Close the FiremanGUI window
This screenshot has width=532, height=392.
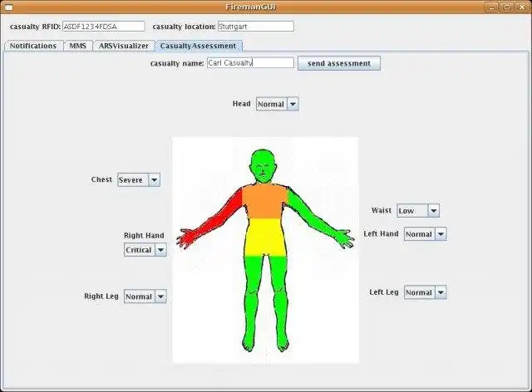pos(523,7)
